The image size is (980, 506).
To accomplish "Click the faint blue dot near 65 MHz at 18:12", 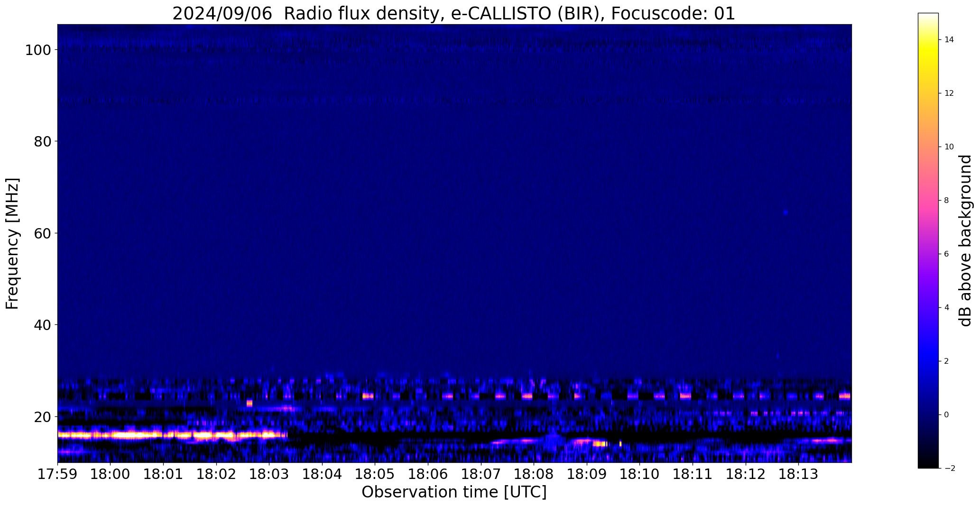I will click(x=786, y=212).
